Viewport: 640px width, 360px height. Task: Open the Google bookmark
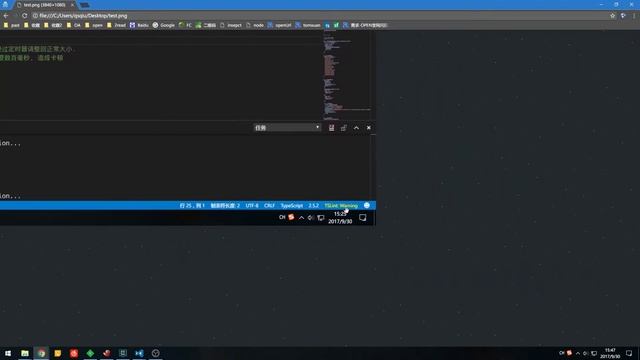pyautogui.click(x=164, y=25)
